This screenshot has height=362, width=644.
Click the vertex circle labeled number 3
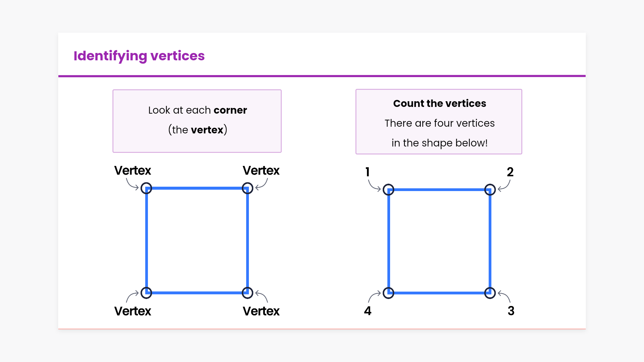[x=490, y=293]
